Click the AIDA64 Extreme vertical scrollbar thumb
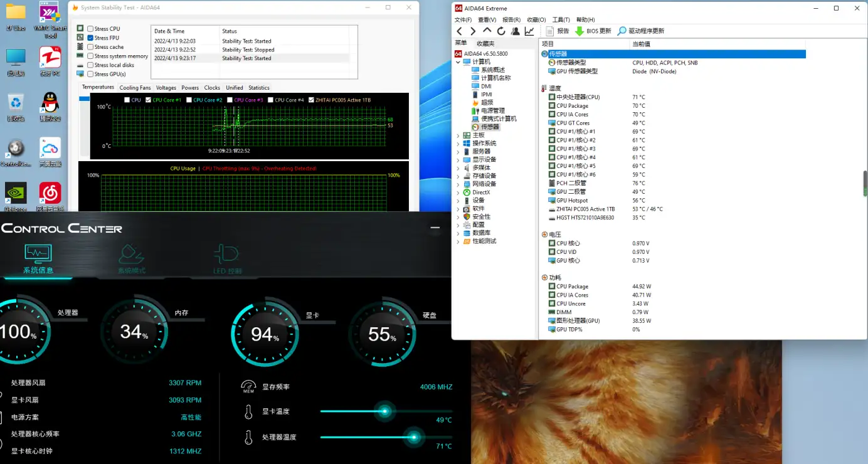The width and height of the screenshot is (868, 464). pyautogui.click(x=865, y=184)
